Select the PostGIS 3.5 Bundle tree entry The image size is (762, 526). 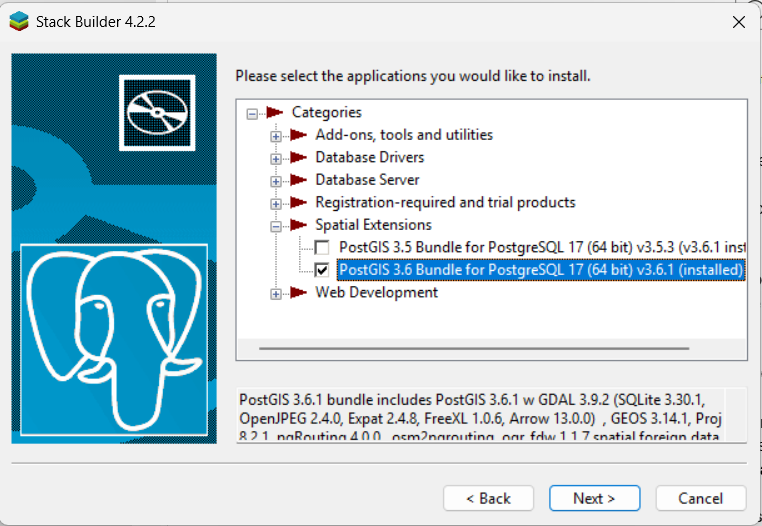coord(540,247)
